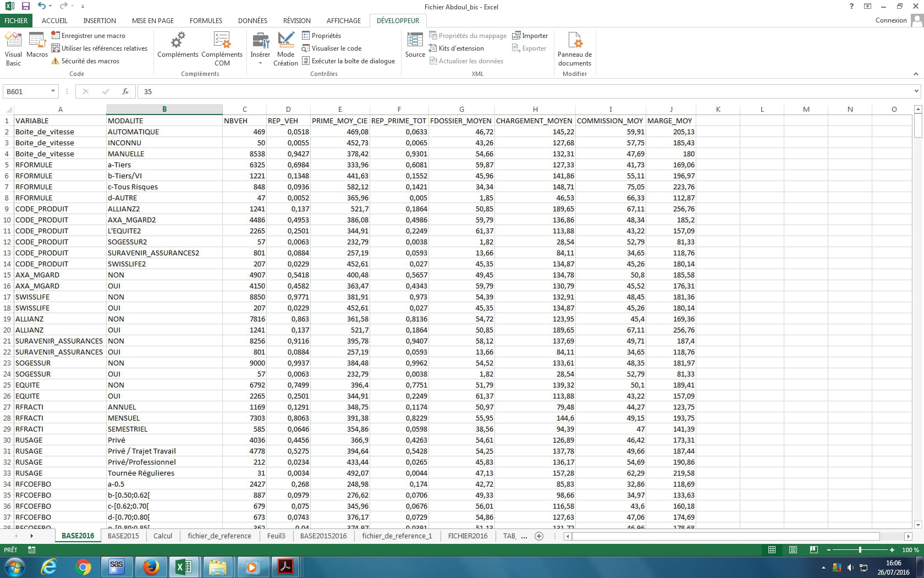Click Importer XML button
The image size is (924, 578).
click(x=530, y=35)
